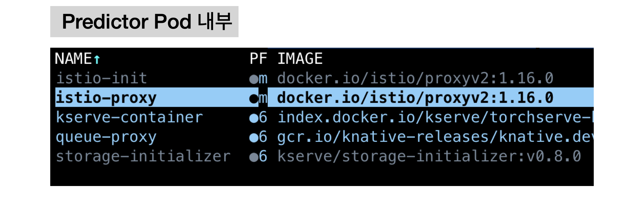Click istio-init image docker.io/istio/proxyv2:1.16.0
Screen dimensions: 644x214
coord(415,78)
